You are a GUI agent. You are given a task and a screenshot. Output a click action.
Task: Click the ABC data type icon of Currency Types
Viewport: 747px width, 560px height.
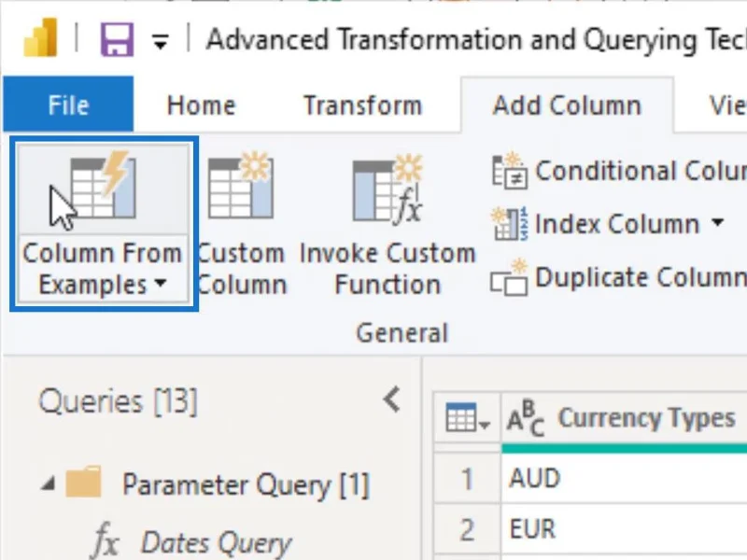coord(525,418)
